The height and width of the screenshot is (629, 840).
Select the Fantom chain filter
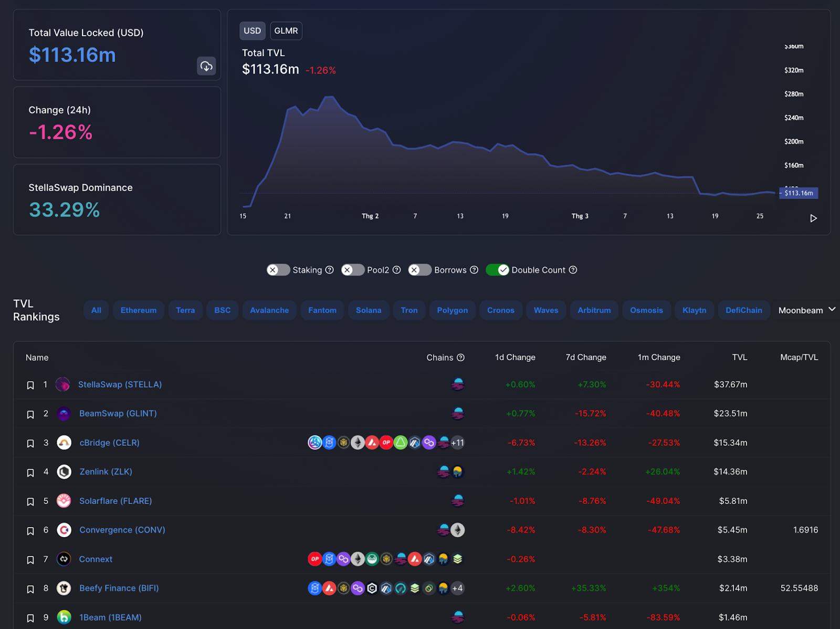[322, 310]
